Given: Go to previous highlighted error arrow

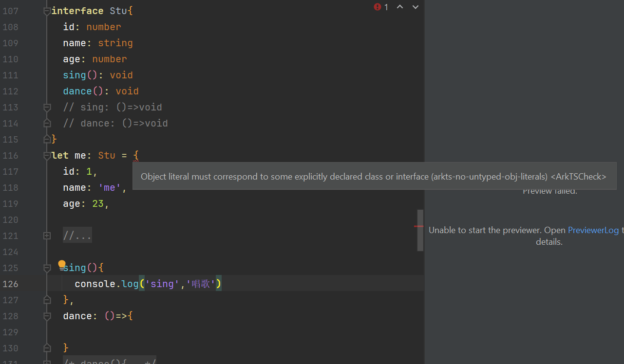Looking at the screenshot, I should coord(400,7).
